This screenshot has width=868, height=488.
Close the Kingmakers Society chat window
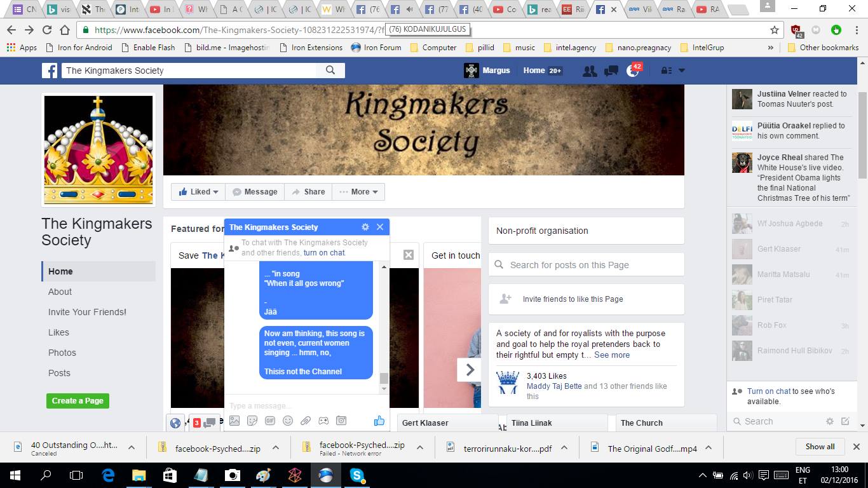(x=380, y=227)
